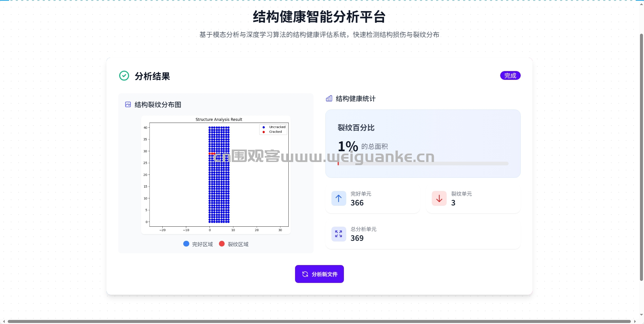Screen dimensions: 644x324
Task: Click the refresh icon inside the 分析新文件 button
Action: [x=305, y=274]
